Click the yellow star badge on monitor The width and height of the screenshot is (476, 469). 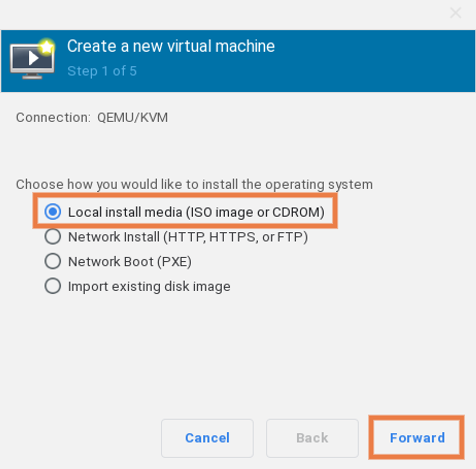point(46,47)
